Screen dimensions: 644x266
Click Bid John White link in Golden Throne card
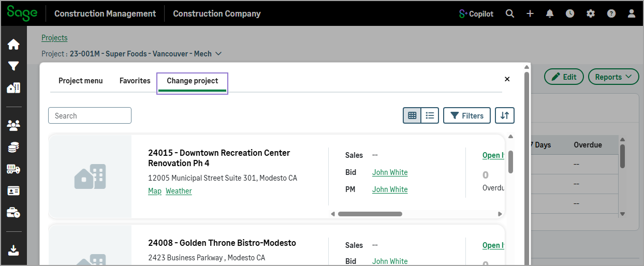(x=390, y=261)
